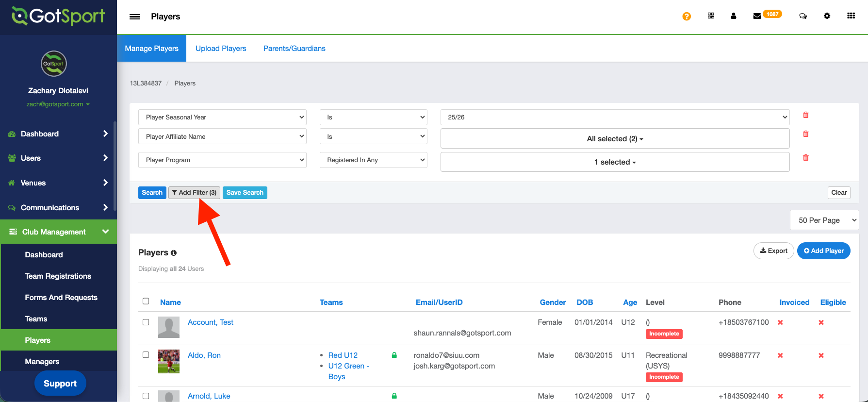Switch to the Upload Players tab

221,49
